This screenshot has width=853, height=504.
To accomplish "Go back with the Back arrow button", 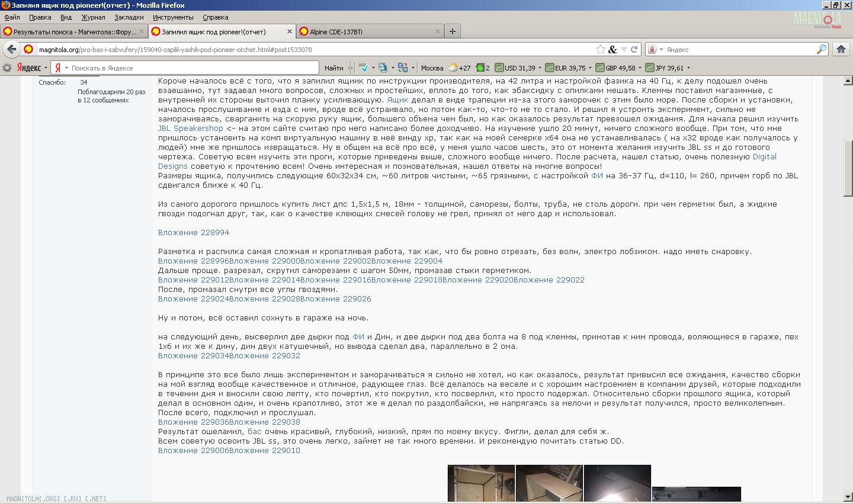I will (11, 49).
